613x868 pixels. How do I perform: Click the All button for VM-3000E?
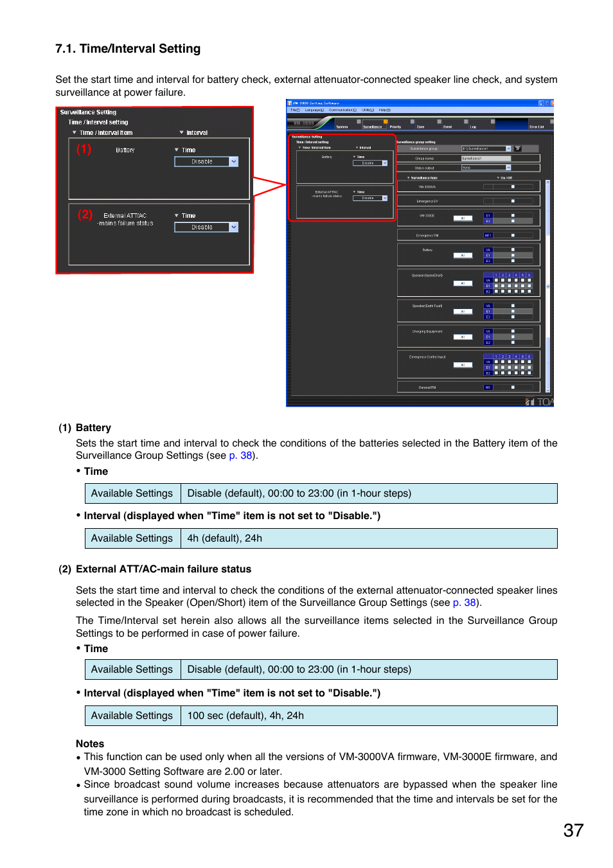(x=463, y=218)
